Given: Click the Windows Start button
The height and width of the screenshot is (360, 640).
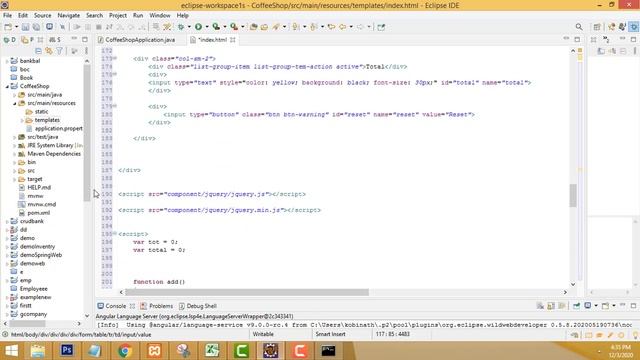Looking at the screenshot, I should pos(11,350).
